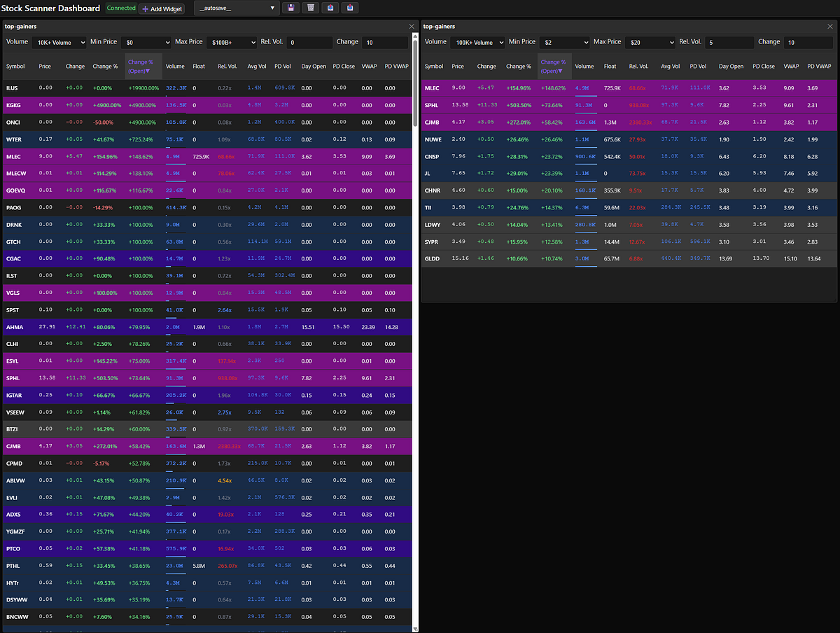Click the Add Widget button
This screenshot has width=840, height=633.
(x=162, y=8)
